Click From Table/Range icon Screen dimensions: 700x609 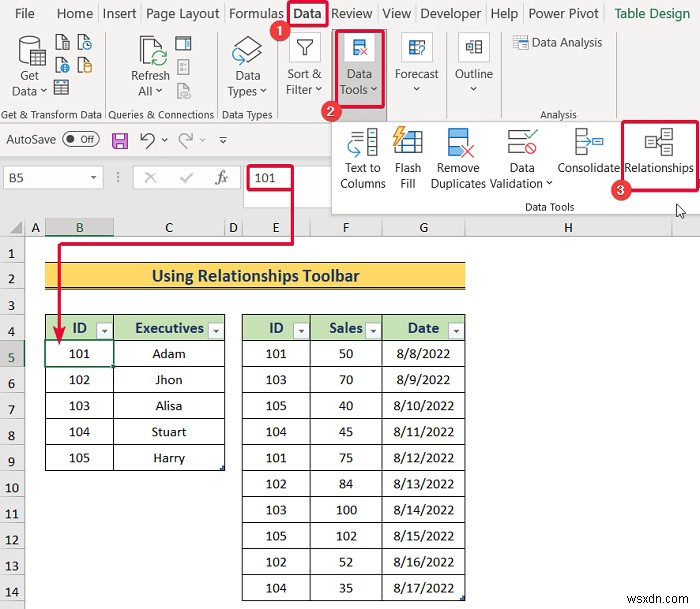tap(61, 88)
